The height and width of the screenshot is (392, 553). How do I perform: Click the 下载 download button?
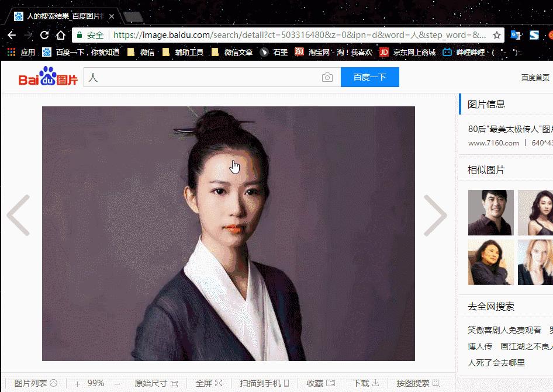coord(366,383)
